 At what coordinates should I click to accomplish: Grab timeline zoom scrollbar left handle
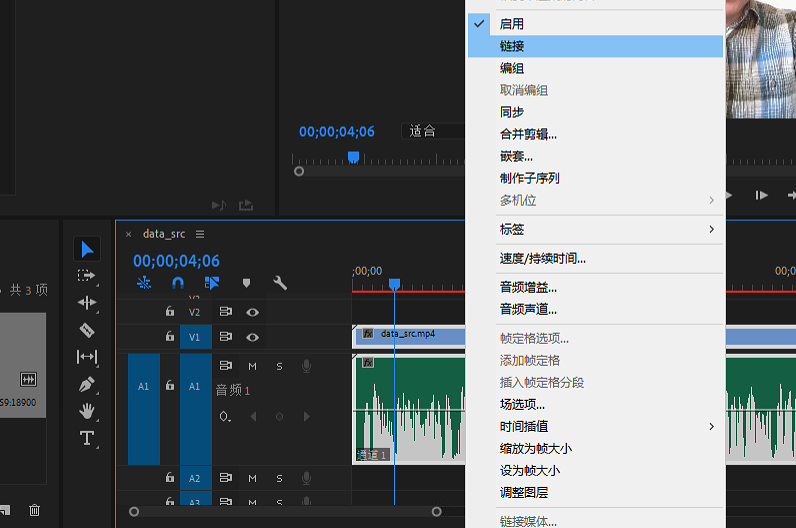coord(134,512)
